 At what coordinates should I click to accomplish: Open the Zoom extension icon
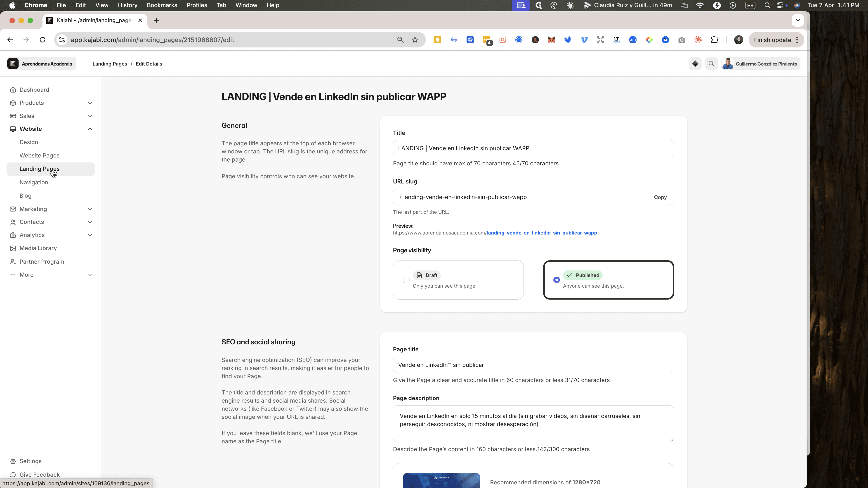point(632,40)
